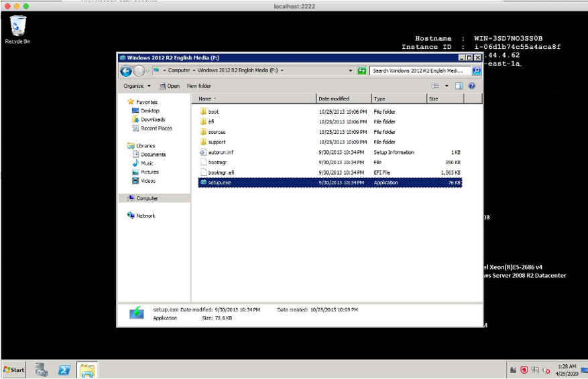Change view with the views icon
Image resolution: width=588 pixels, height=379 pixels.
click(x=435, y=86)
